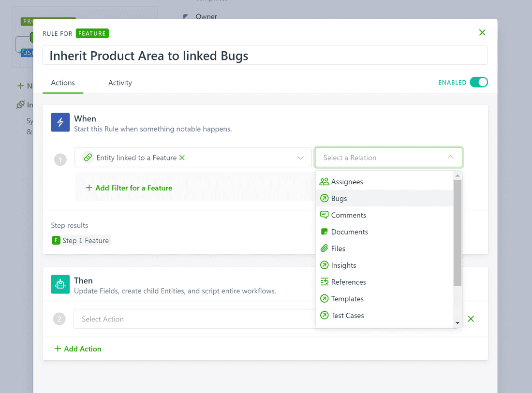Screen dimensions: 532x393
Task: Remove the Entity linked trigger with X
Action: pos(182,158)
